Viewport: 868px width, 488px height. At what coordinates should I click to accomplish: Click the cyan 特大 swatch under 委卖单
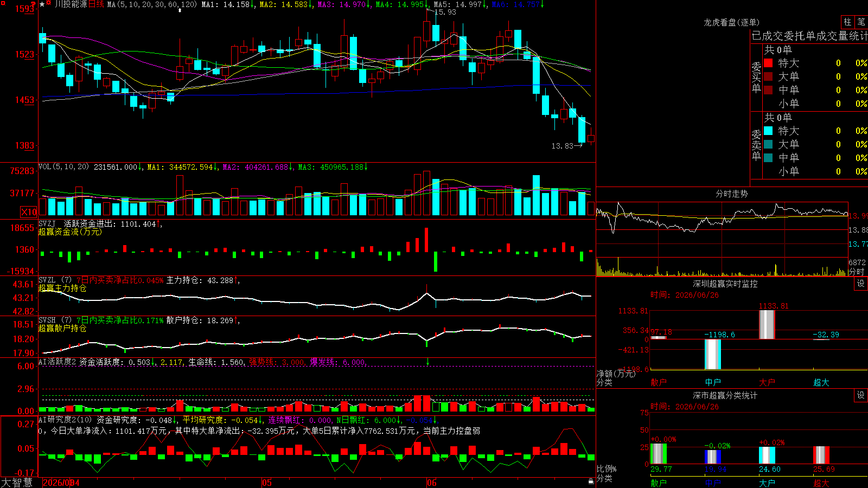(x=768, y=131)
